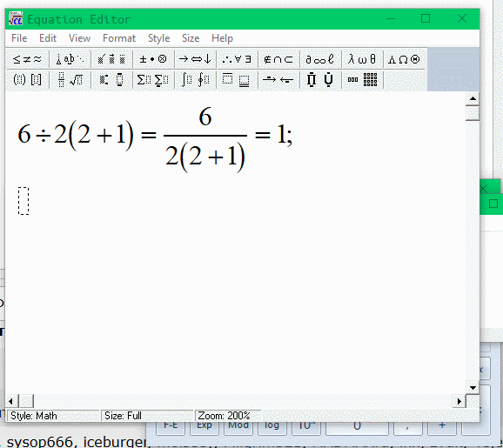Open the spaces and ellipses palette
This screenshot has width=503, height=448.
70,59
